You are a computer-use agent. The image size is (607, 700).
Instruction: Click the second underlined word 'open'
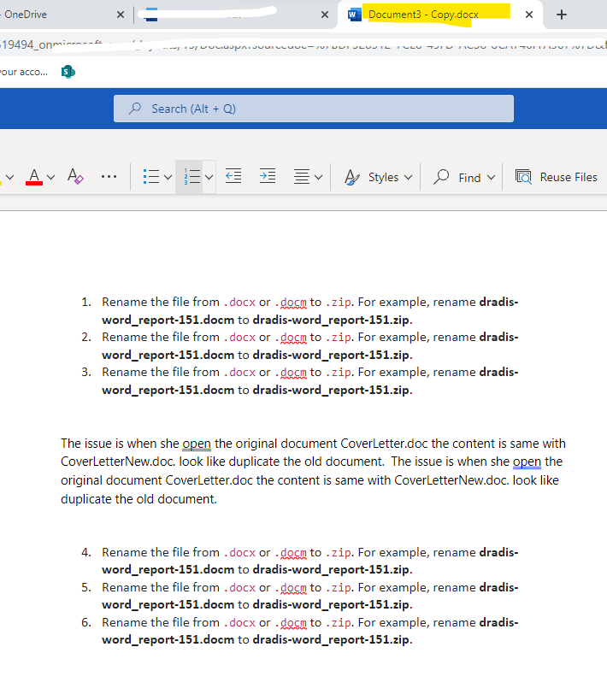click(x=527, y=462)
